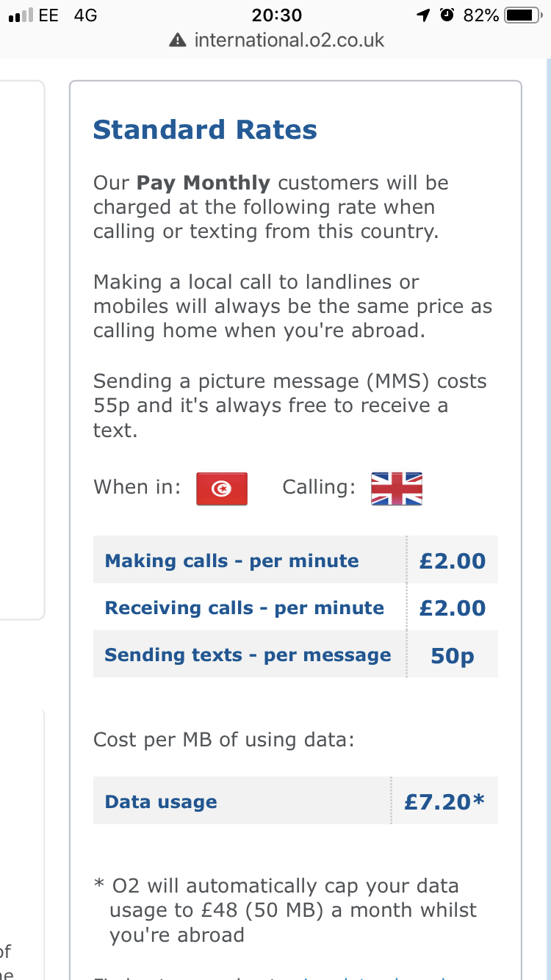Tap the data cap footnote text

coord(286,910)
